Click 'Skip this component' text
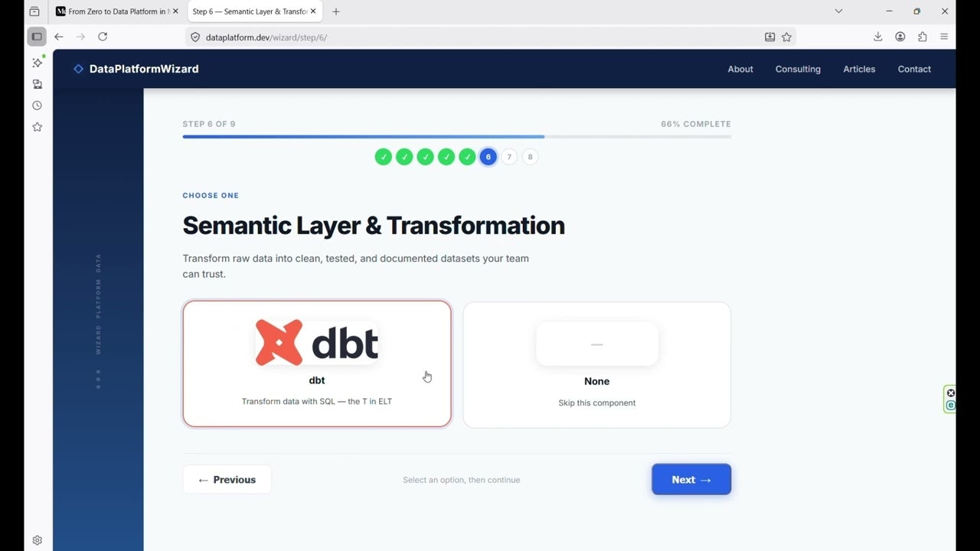This screenshot has width=980, height=551. tap(597, 403)
